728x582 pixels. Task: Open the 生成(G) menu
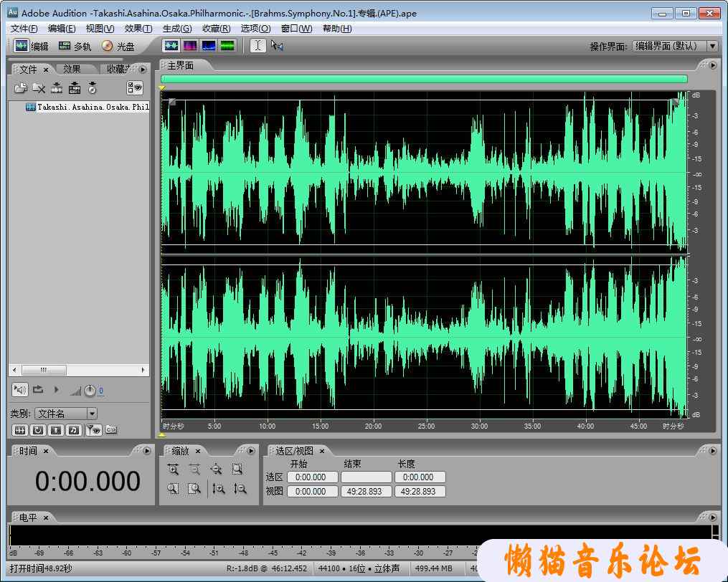(177, 28)
